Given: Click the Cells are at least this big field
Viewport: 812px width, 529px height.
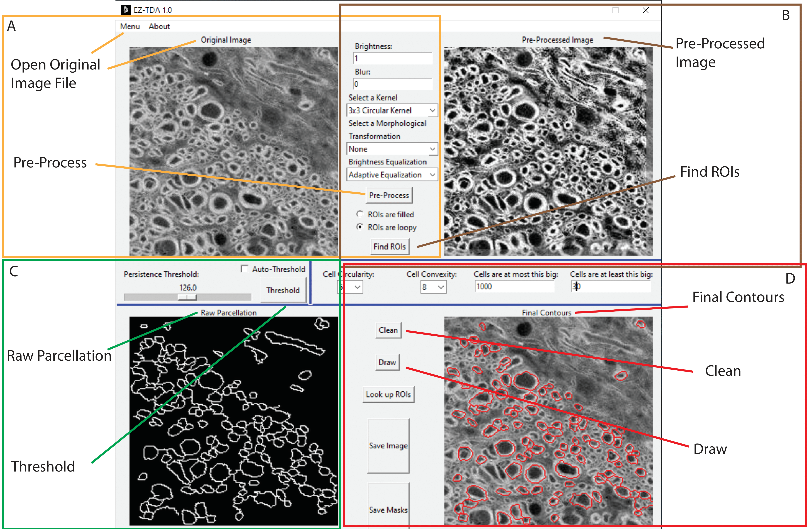Looking at the screenshot, I should coord(611,286).
